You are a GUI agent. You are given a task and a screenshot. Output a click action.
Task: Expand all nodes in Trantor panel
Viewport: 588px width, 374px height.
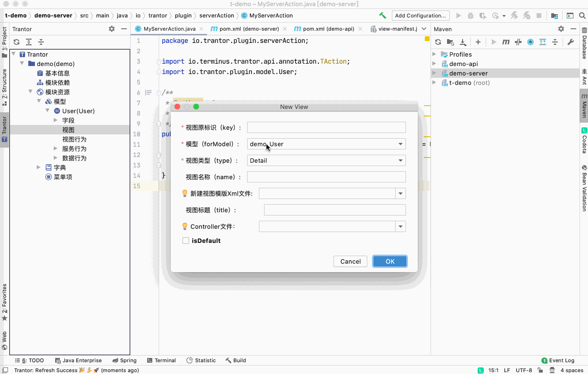[x=29, y=42]
